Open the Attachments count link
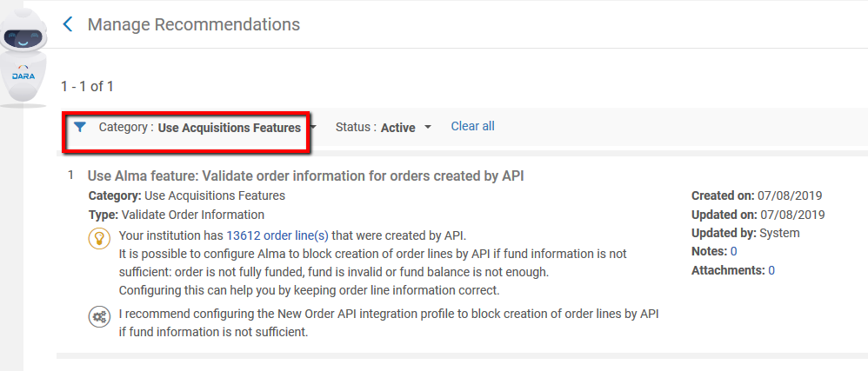Screen dimensions: 868x371 coord(771,270)
